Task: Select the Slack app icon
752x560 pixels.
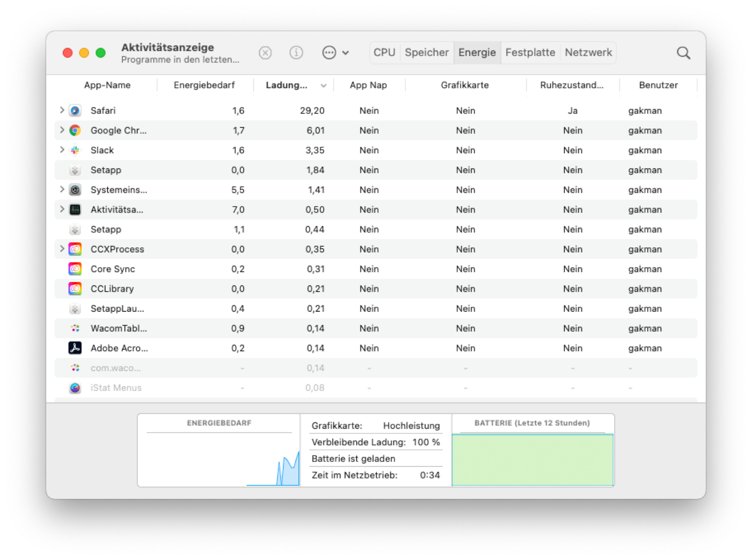Action: pos(75,150)
